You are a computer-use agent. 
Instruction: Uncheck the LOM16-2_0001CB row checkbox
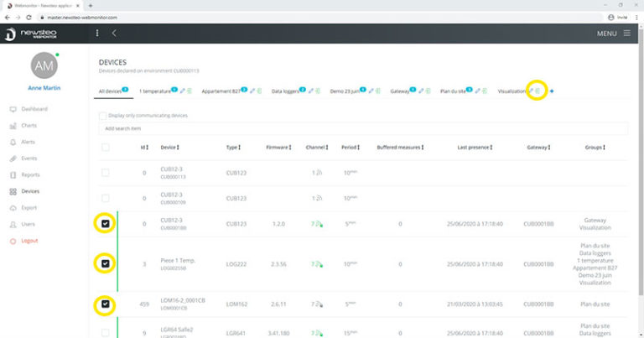tap(106, 304)
